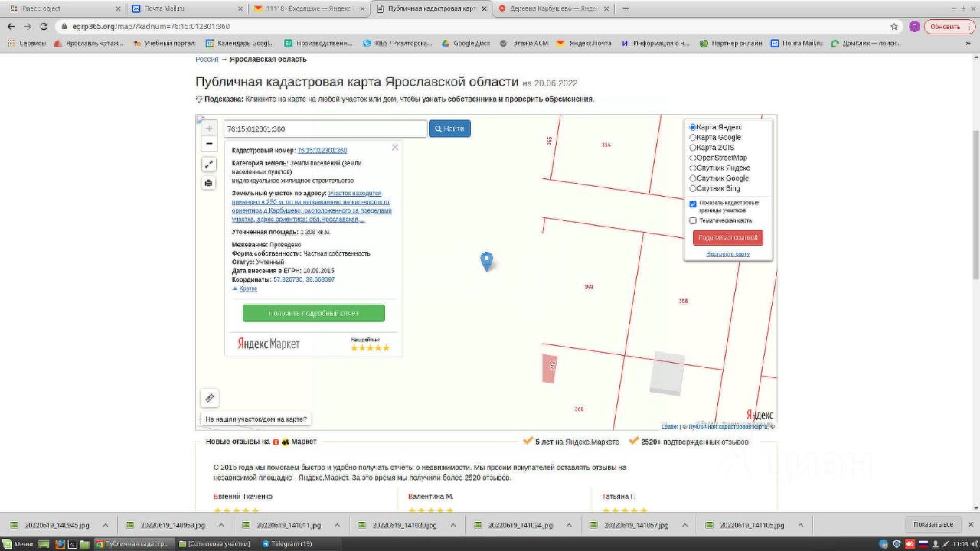This screenshot has height=551, width=980.
Task: Open the ruler measurement tool
Action: tap(210, 398)
